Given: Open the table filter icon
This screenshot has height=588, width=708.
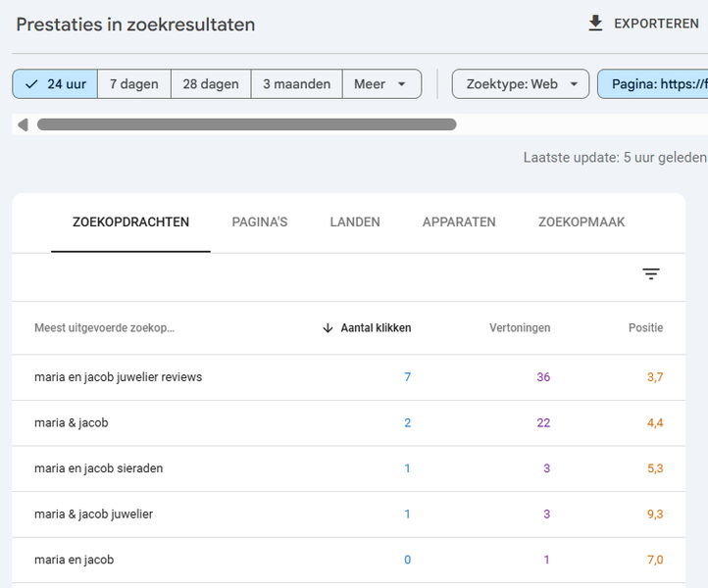Looking at the screenshot, I should pyautogui.click(x=651, y=274).
